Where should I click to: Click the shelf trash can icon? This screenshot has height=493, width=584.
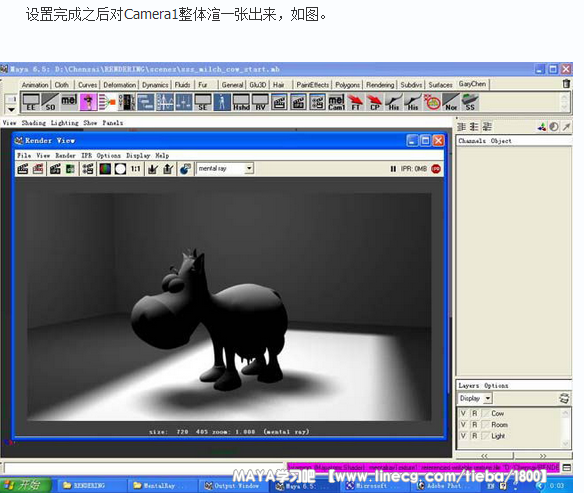click(566, 84)
